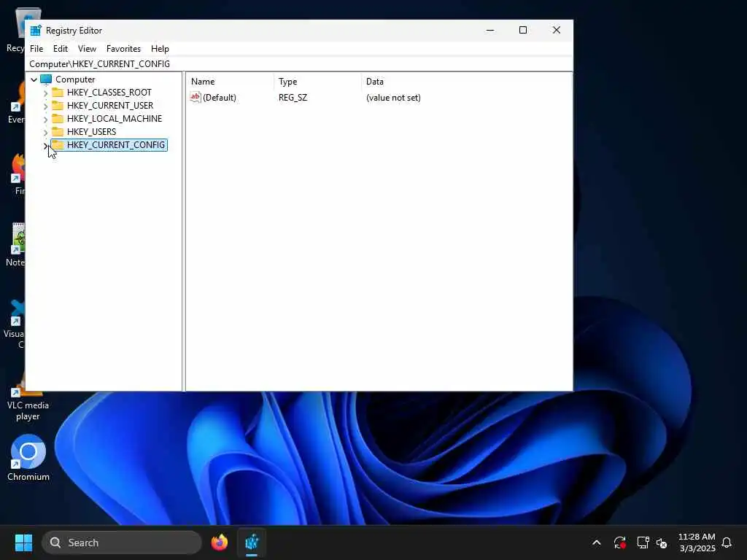Image resolution: width=747 pixels, height=560 pixels.
Task: Click Registry Editor title bar icon
Action: pyautogui.click(x=36, y=31)
